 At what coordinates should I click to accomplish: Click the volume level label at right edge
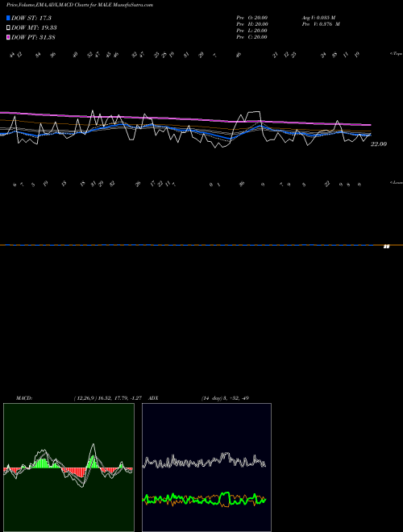386,247
